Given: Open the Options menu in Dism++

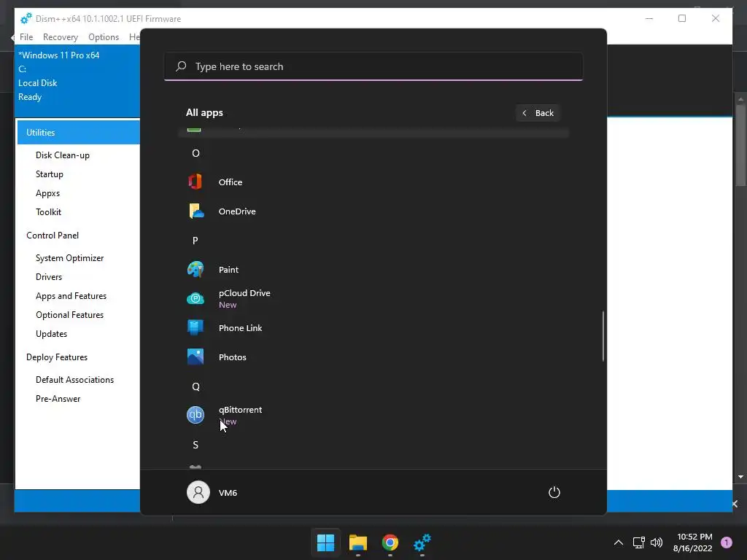Looking at the screenshot, I should tap(104, 37).
